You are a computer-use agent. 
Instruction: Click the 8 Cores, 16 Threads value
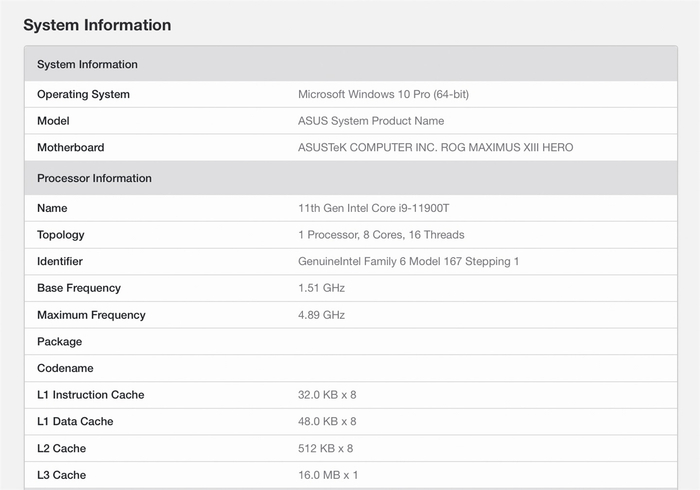tap(381, 235)
